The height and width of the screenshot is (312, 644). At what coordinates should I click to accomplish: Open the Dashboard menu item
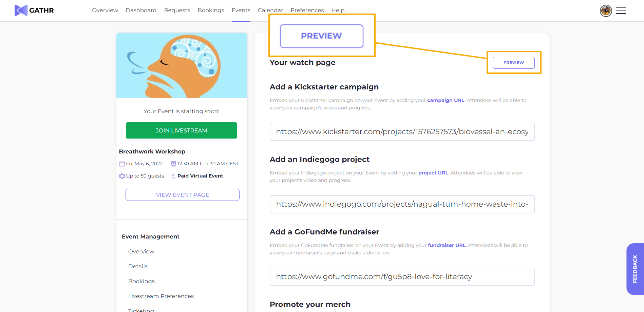pyautogui.click(x=141, y=10)
